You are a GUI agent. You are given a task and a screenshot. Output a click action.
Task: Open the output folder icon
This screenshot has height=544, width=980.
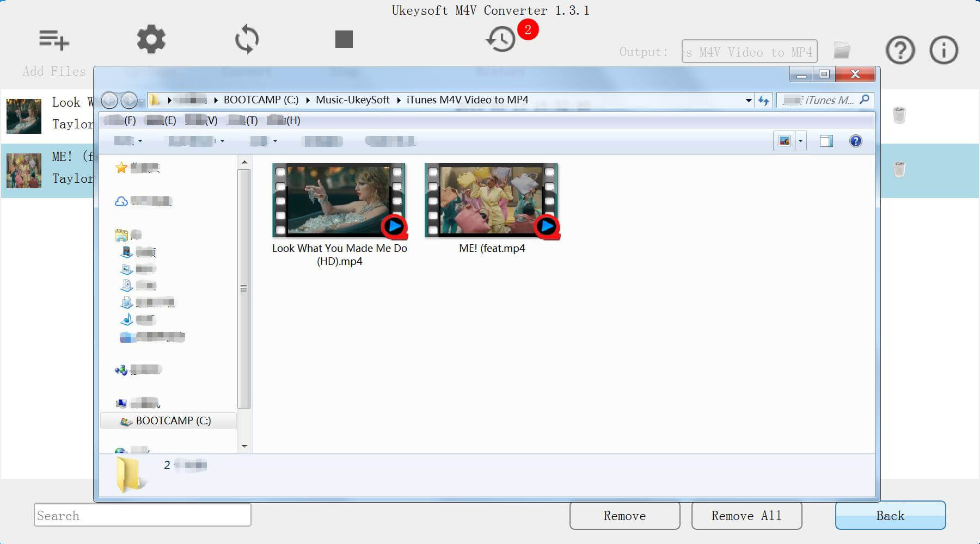click(842, 50)
